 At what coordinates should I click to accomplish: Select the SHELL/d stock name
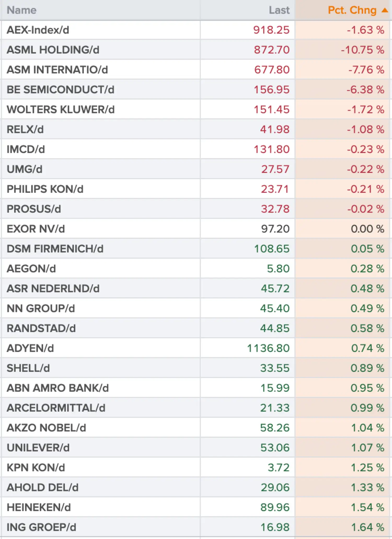tap(28, 368)
